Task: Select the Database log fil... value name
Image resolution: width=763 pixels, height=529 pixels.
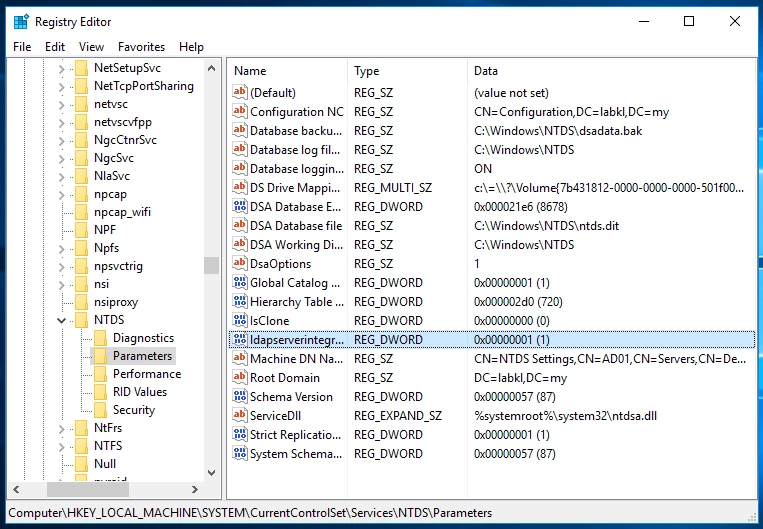Action: (295, 149)
